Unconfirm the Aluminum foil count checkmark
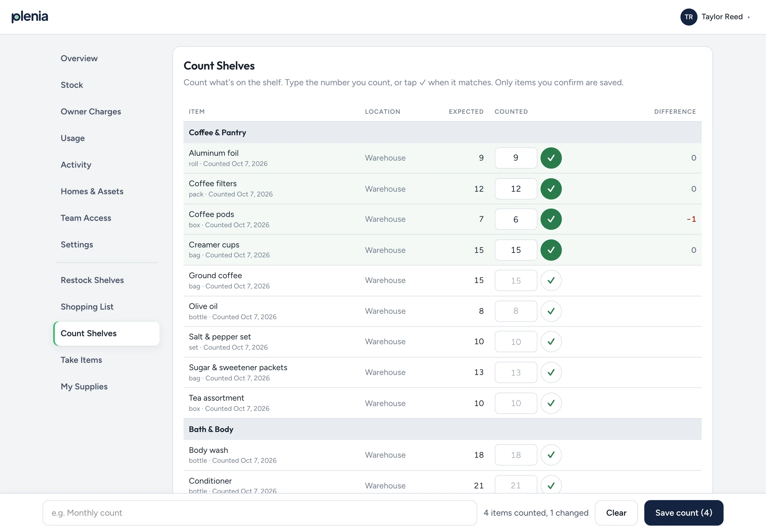The height and width of the screenshot is (532, 766). point(551,158)
